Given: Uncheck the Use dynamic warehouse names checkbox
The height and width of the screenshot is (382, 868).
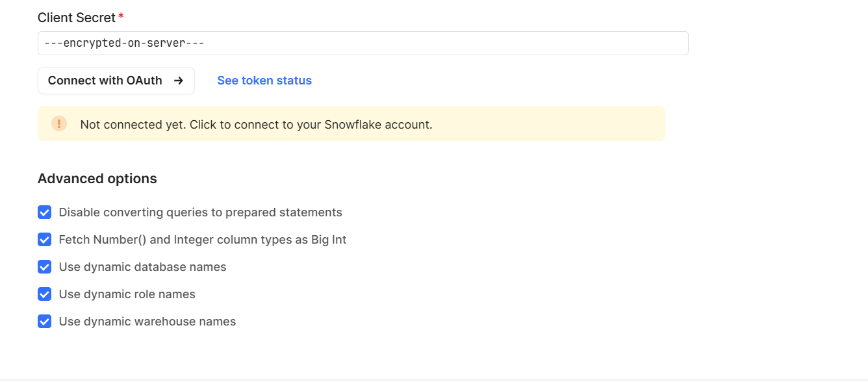Looking at the screenshot, I should pos(44,322).
